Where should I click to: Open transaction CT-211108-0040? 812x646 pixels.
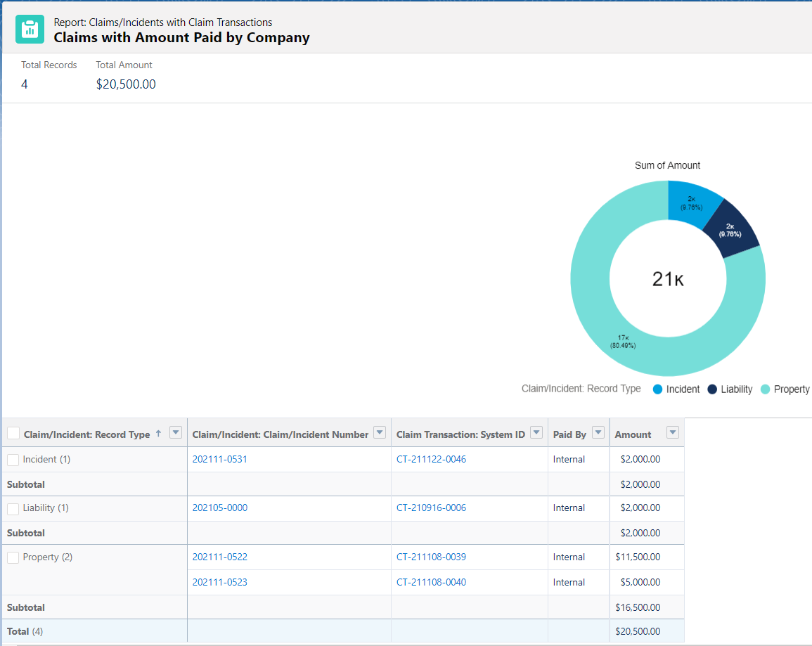click(431, 582)
